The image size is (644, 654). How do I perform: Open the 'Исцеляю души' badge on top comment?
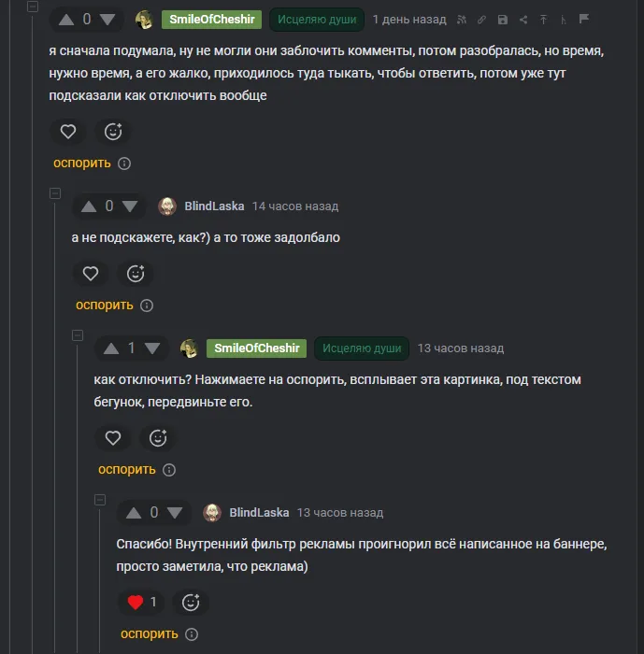click(x=317, y=20)
